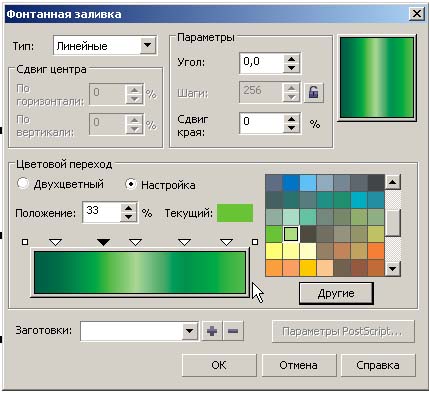Viewport: 429px width, 393px height.
Task: Select the Двухцветный radio button
Action: tap(23, 183)
